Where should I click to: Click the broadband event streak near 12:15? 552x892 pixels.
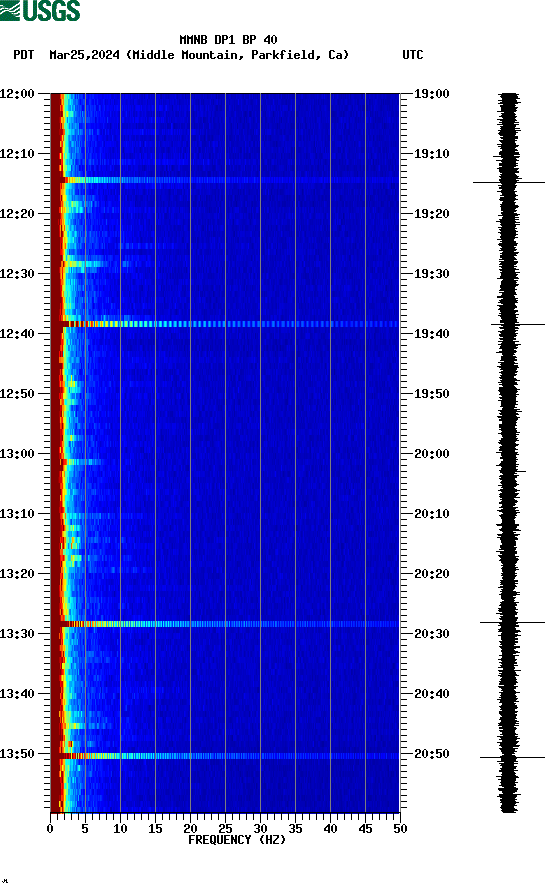pos(225,180)
